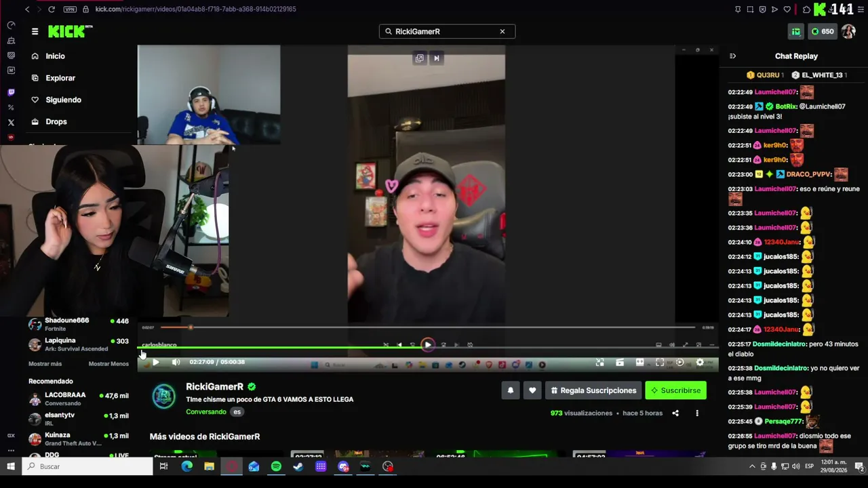Open the three-dot video options menu
The height and width of the screenshot is (488, 868).
pos(697,413)
